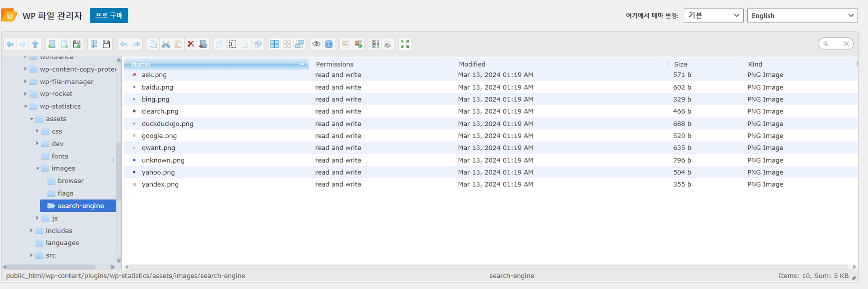Click the Copy icon in toolbar

point(153,44)
